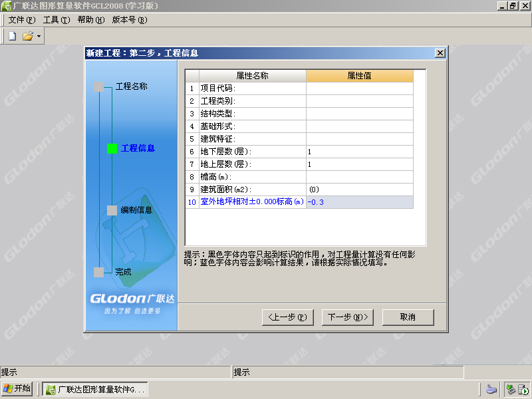The width and height of the screenshot is (532, 399).
Task: Edit the 室外地坪 -0.3 value cell
Action: point(360,202)
